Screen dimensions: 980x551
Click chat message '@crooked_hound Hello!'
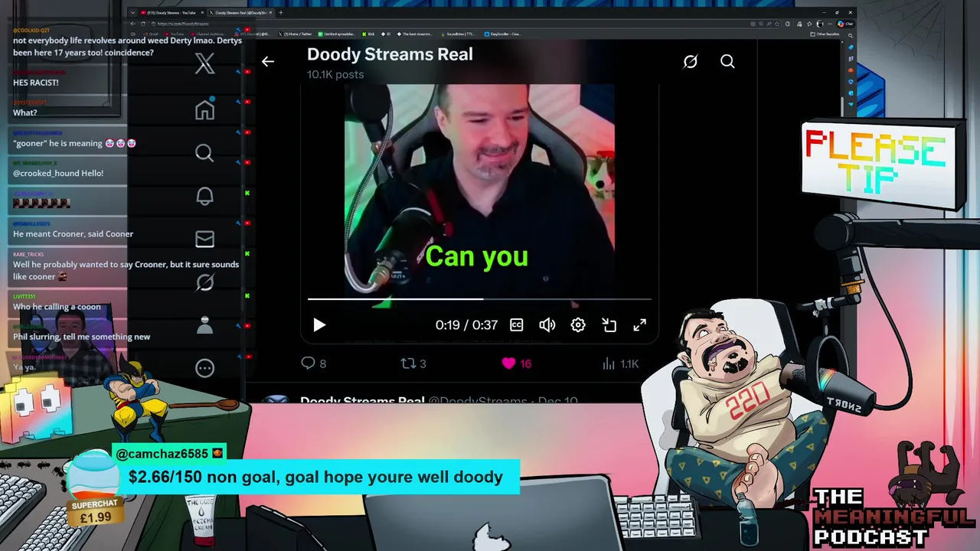click(x=58, y=173)
